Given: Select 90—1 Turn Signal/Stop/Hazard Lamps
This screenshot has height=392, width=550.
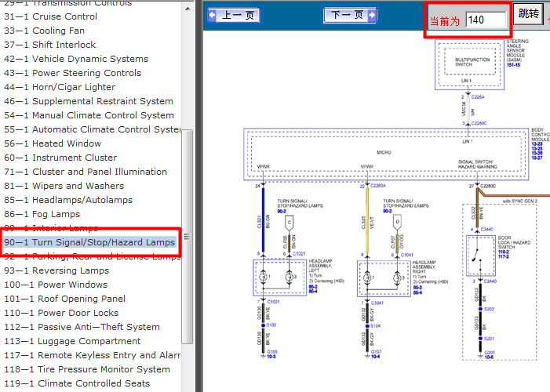Looking at the screenshot, I should (x=89, y=242).
